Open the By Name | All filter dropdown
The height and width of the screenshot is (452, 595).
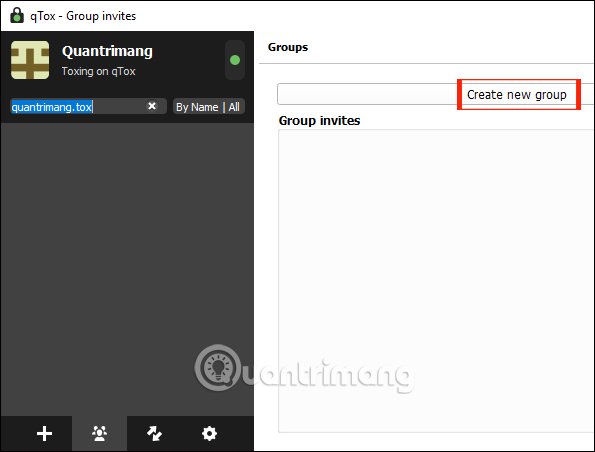tap(208, 107)
